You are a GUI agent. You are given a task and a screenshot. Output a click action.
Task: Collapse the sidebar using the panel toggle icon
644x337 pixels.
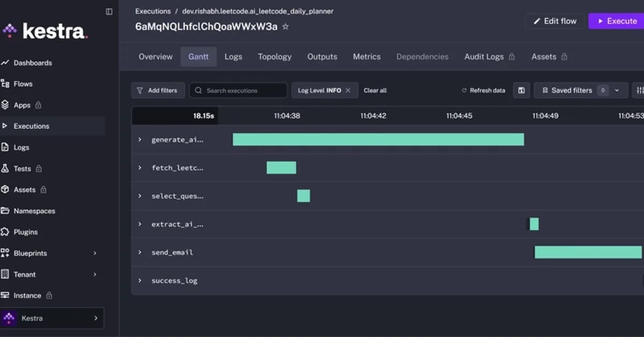tap(109, 11)
